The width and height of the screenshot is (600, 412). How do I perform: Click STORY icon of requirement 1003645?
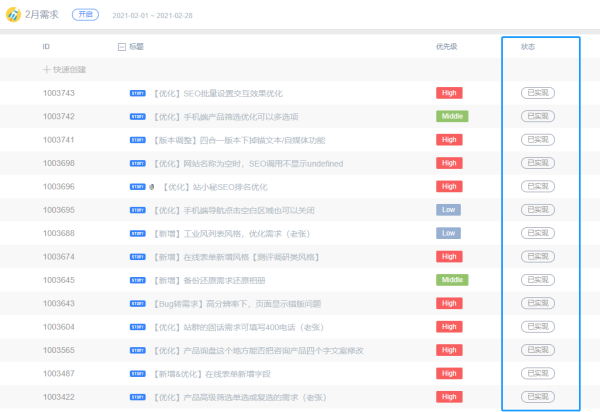[x=138, y=280]
